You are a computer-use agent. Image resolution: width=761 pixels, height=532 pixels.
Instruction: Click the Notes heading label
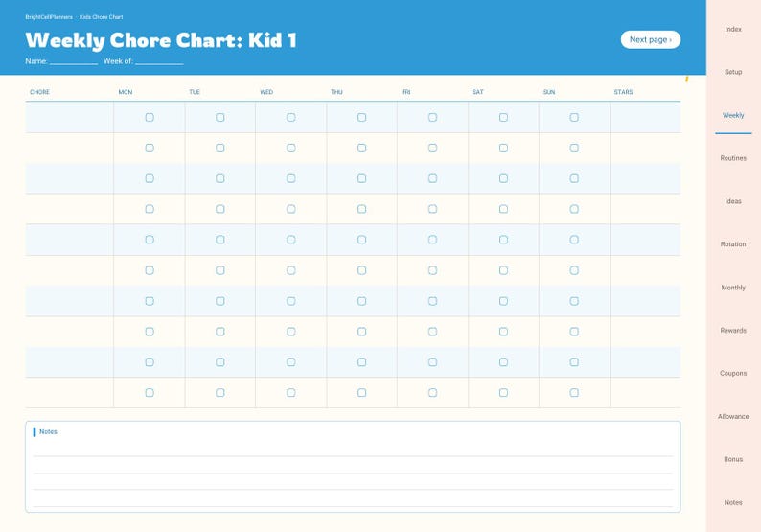click(48, 431)
